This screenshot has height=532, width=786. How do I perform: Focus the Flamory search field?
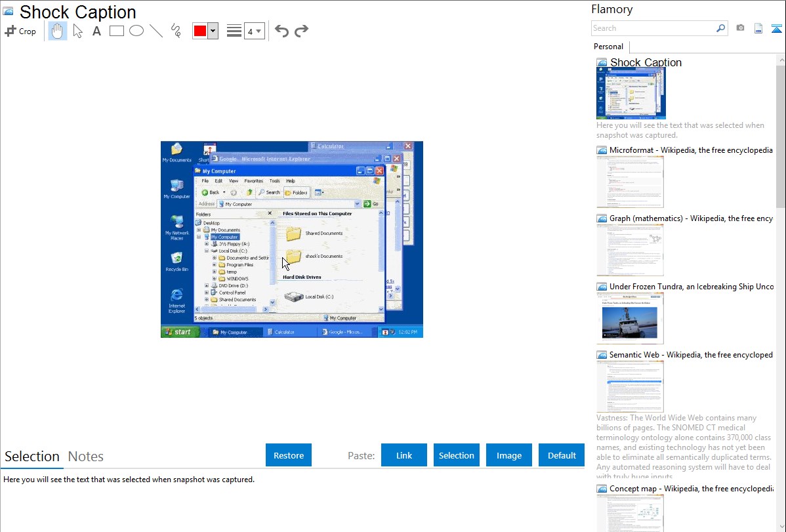click(653, 28)
